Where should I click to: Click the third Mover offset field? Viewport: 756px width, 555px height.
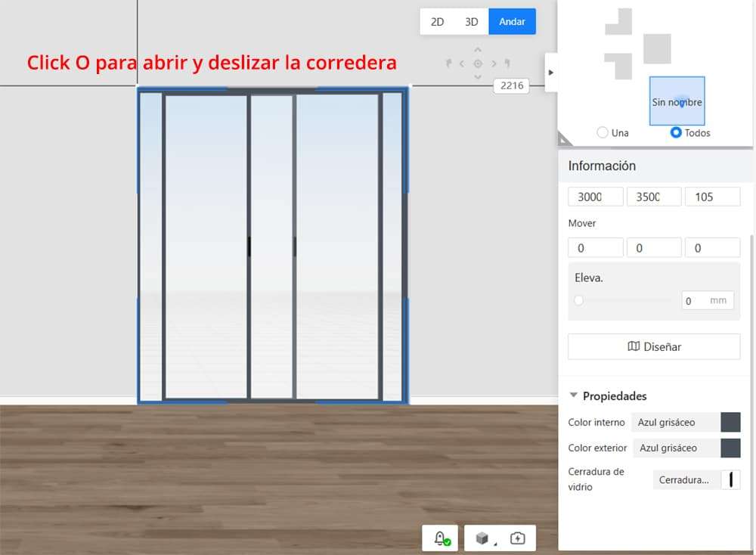tap(713, 248)
